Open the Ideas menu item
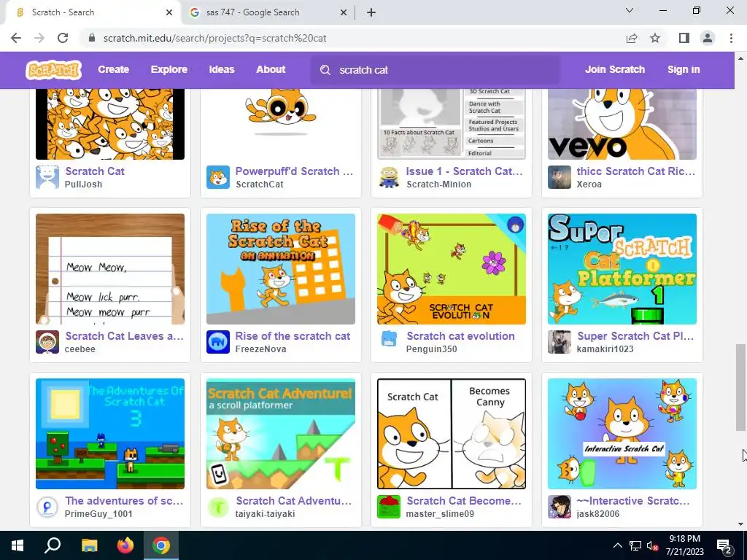Viewport: 747px width, 560px height. (222, 69)
